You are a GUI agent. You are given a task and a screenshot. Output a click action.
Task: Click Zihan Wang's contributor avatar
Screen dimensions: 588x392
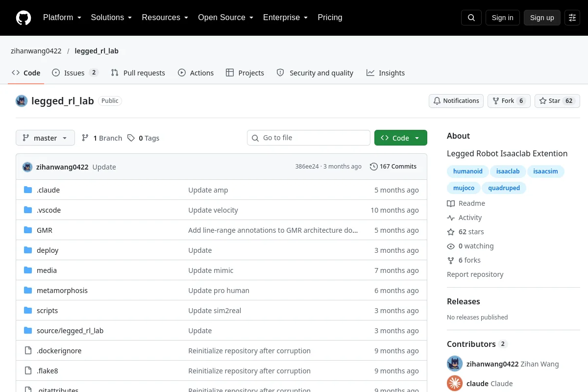[455, 364]
